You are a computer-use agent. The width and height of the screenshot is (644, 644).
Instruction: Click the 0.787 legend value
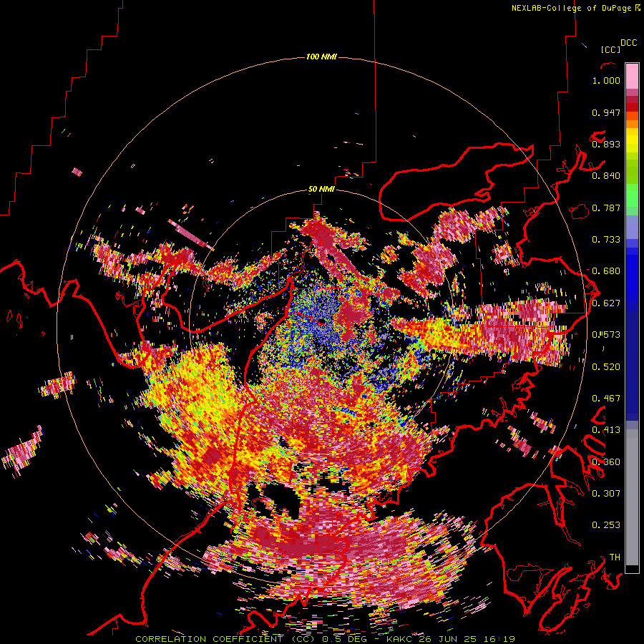(606, 208)
